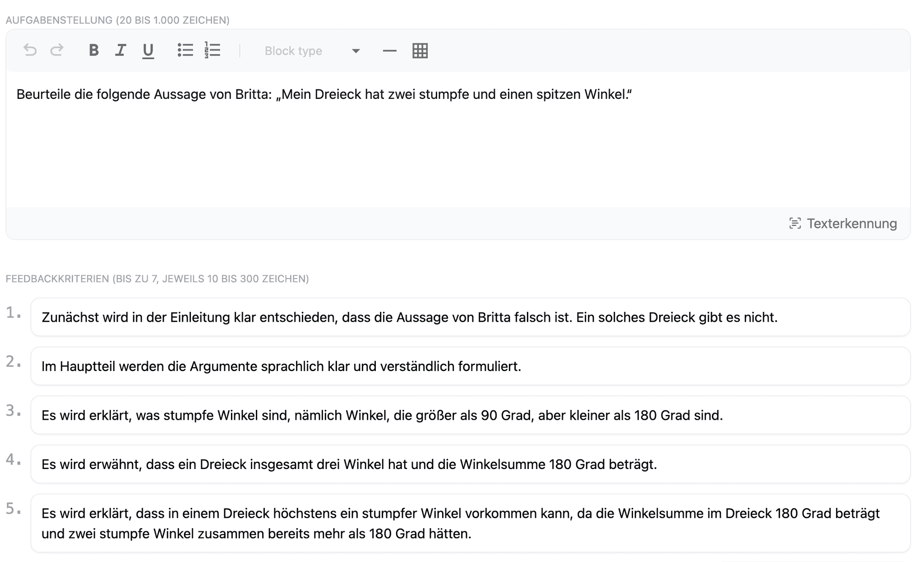924x562 pixels.
Task: Toggle underline formatting
Action: 148,51
